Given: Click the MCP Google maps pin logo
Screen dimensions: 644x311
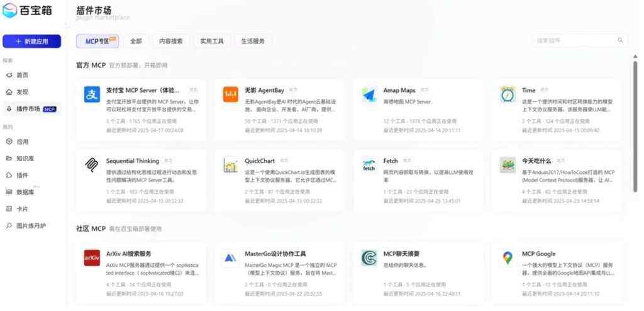Looking at the screenshot, I should (508, 258).
